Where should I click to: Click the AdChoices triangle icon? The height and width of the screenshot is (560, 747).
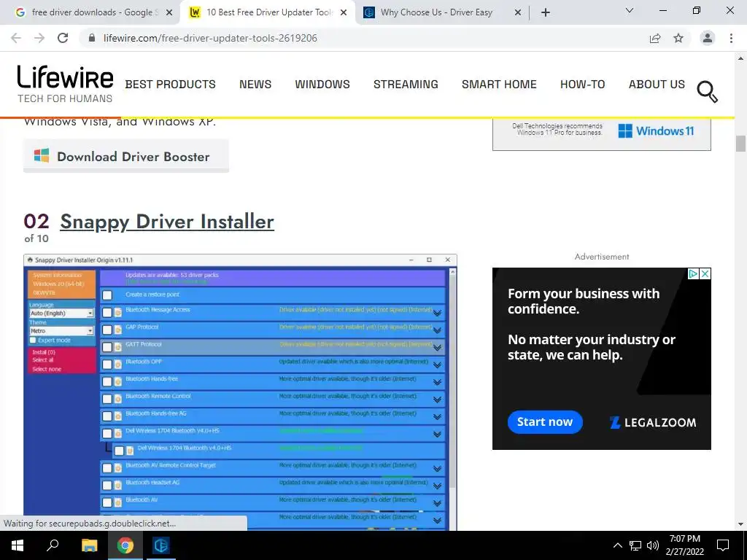click(694, 273)
